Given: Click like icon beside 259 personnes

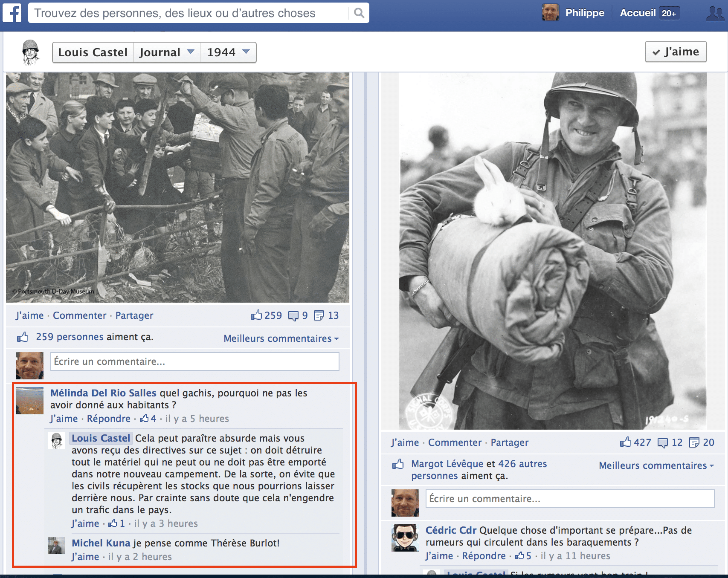Looking at the screenshot, I should (23, 337).
